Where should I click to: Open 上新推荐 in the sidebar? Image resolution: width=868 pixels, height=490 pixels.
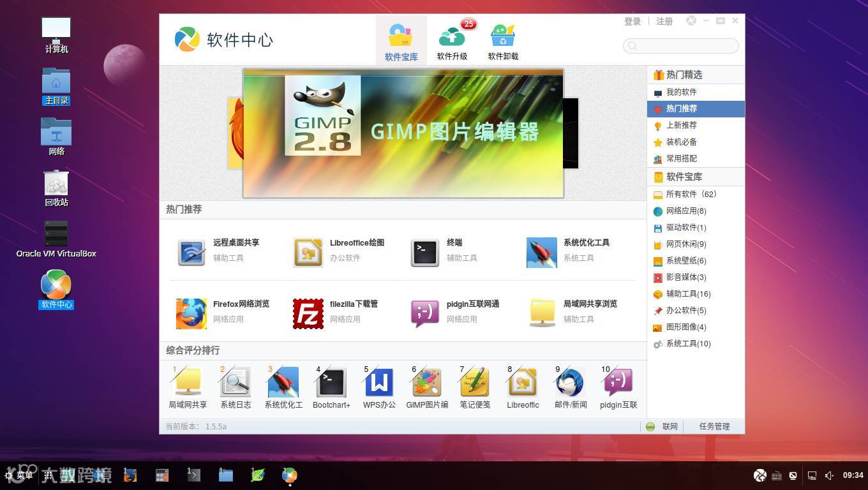pos(696,126)
